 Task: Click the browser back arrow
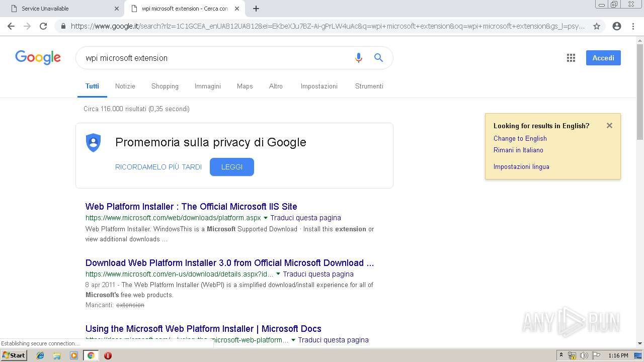click(11, 26)
